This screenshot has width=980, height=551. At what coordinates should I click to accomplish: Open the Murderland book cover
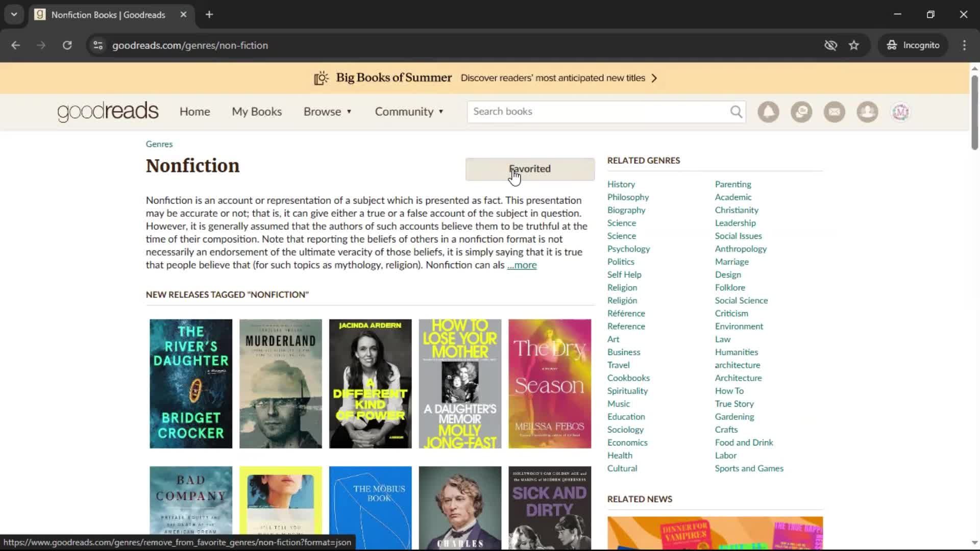tap(281, 384)
